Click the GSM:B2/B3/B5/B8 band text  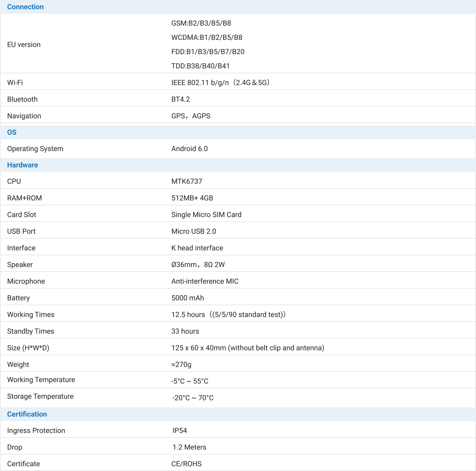201,23
